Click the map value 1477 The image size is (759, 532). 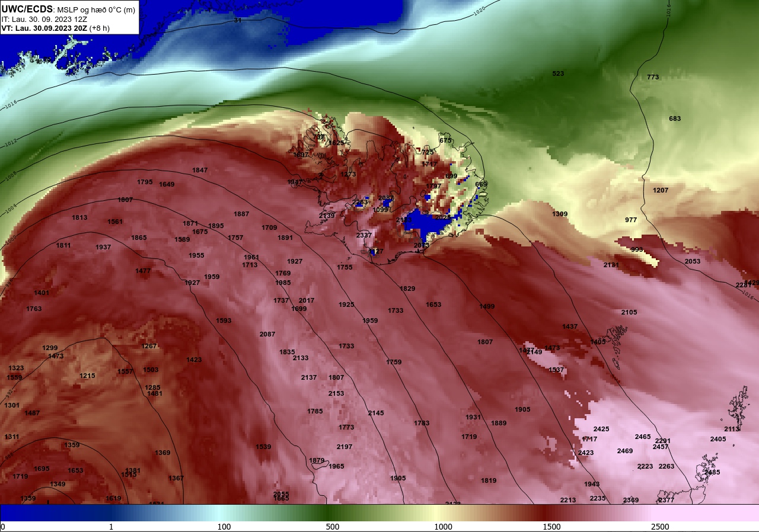[143, 271]
